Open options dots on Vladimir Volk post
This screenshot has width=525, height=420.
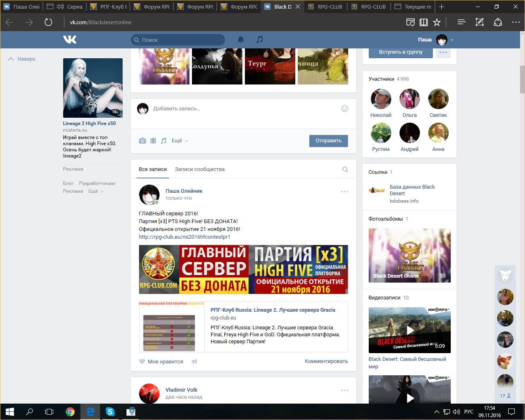(344, 390)
